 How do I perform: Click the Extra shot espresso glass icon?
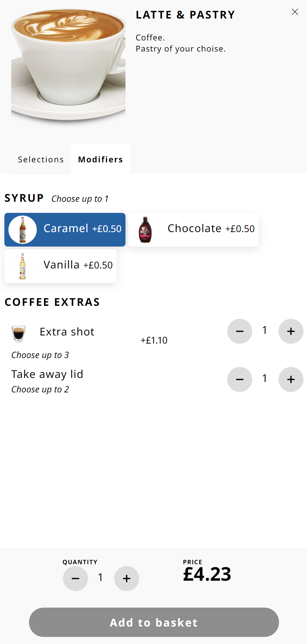click(19, 333)
